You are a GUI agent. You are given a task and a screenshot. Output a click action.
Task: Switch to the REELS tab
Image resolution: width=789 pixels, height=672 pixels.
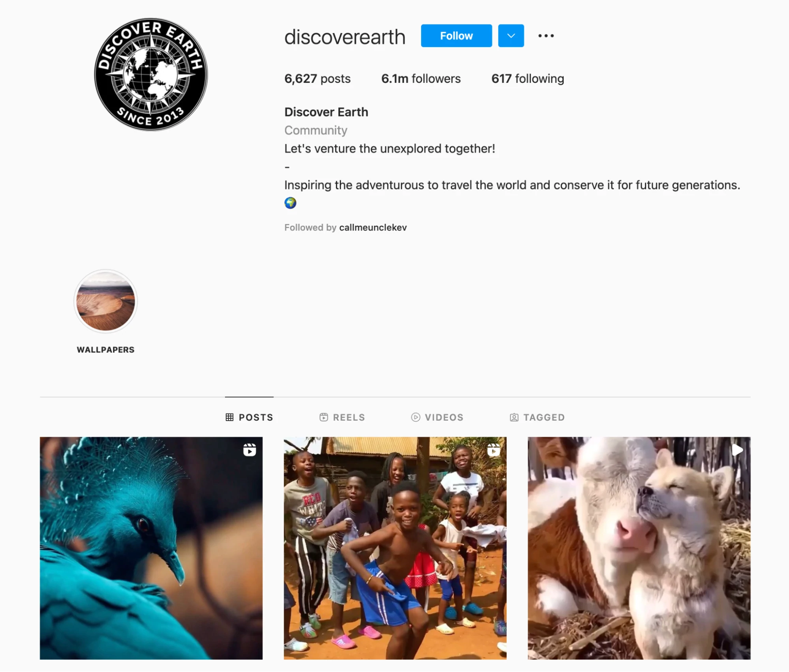(x=342, y=417)
